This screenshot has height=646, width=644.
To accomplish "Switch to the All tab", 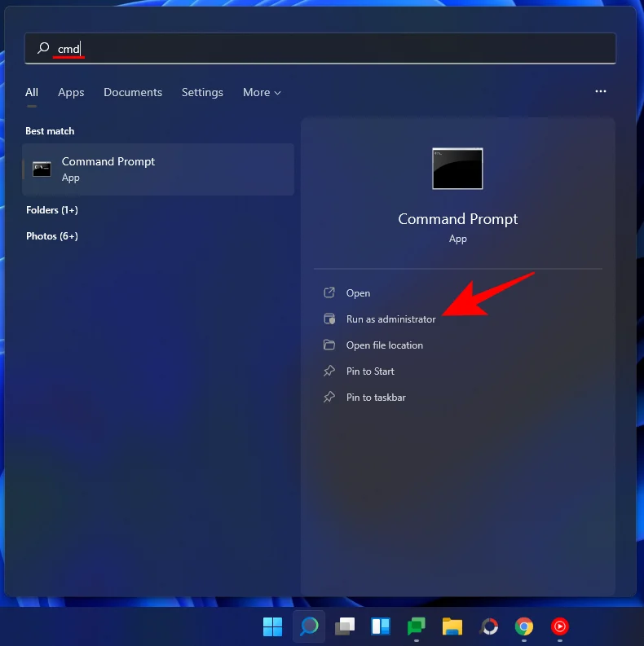I will point(32,92).
